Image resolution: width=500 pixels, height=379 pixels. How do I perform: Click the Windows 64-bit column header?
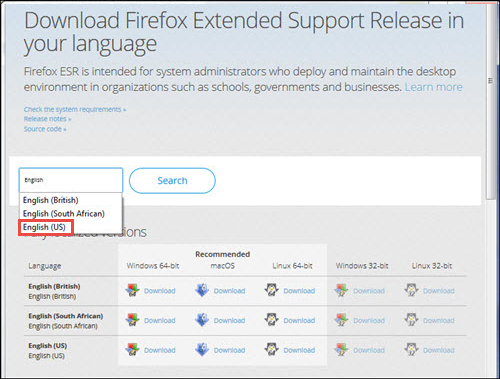pyautogui.click(x=153, y=266)
